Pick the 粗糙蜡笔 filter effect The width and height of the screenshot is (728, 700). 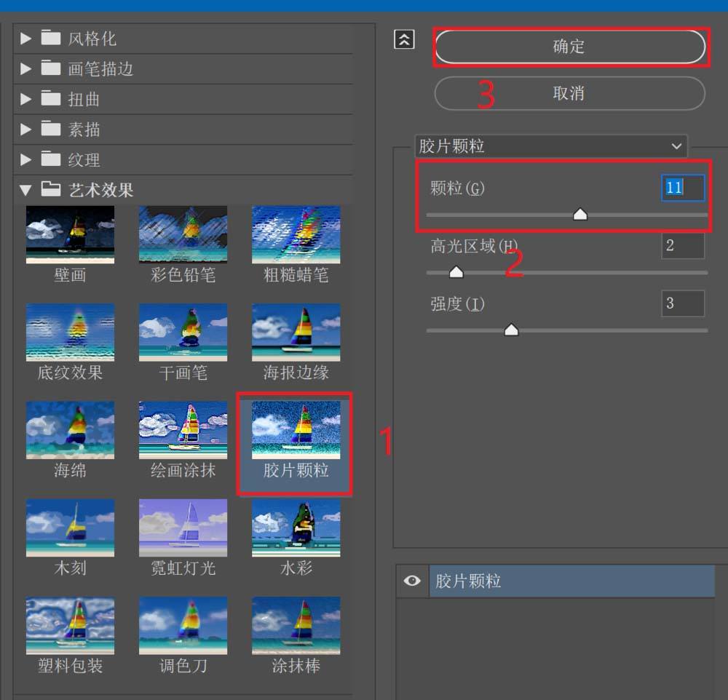click(296, 234)
